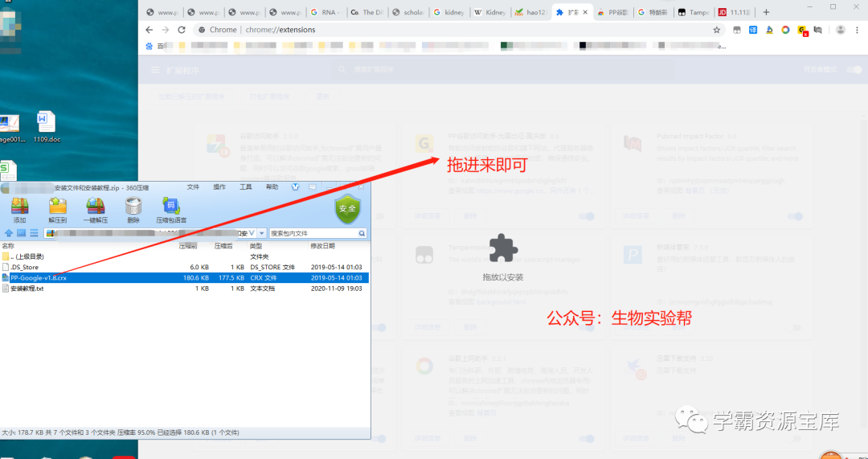The height and width of the screenshot is (459, 868).
Task: Open the 帮助 menu in 360压缩
Action: (272, 187)
